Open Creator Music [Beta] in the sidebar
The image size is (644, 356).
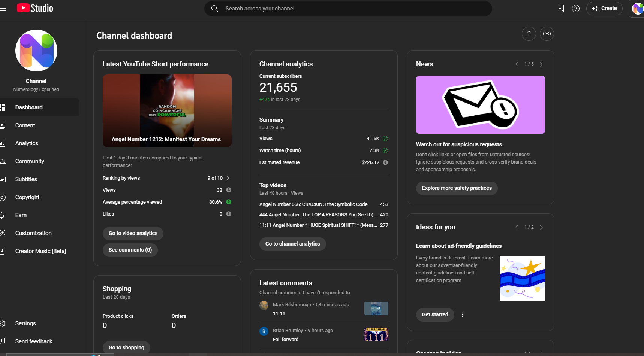coord(39,251)
